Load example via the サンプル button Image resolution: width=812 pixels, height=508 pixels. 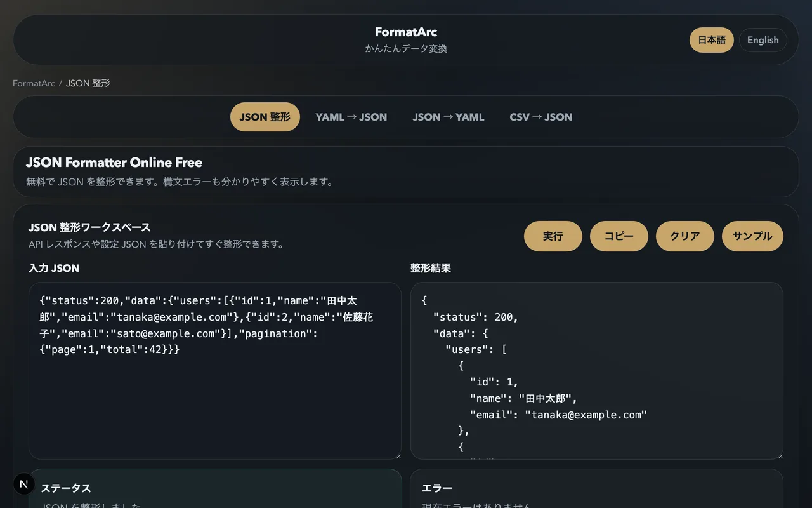[752, 236]
